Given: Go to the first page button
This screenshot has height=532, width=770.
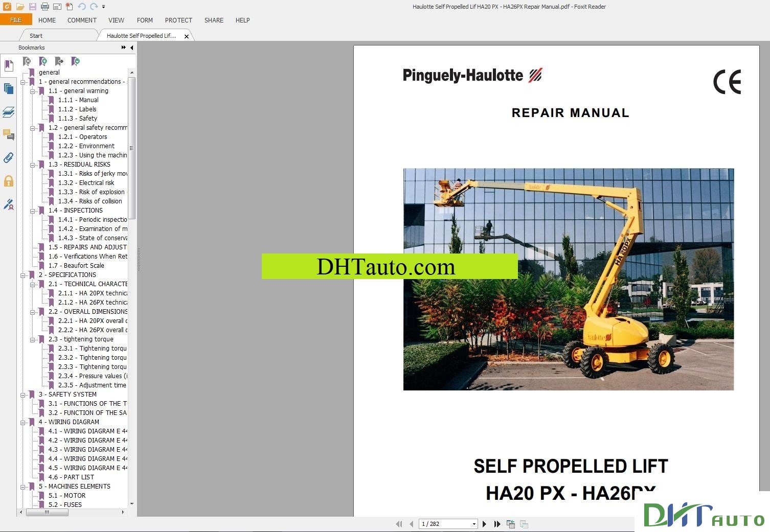Looking at the screenshot, I should [x=399, y=524].
